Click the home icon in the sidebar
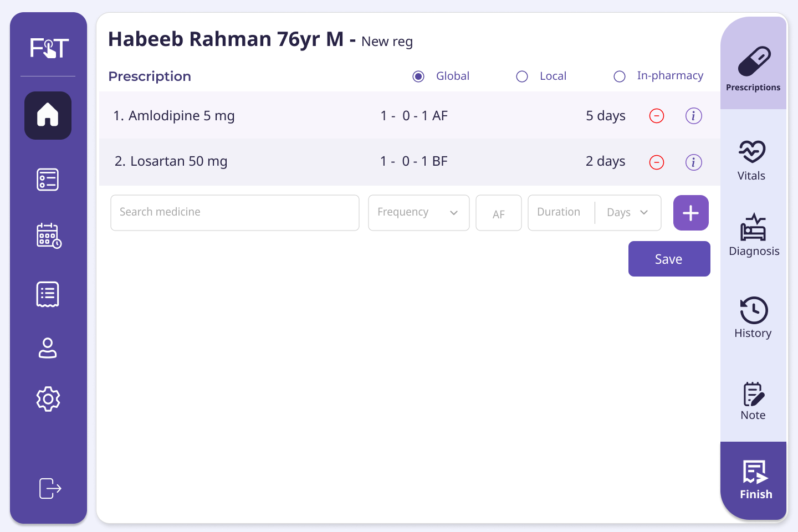This screenshot has height=532, width=798. point(48,115)
